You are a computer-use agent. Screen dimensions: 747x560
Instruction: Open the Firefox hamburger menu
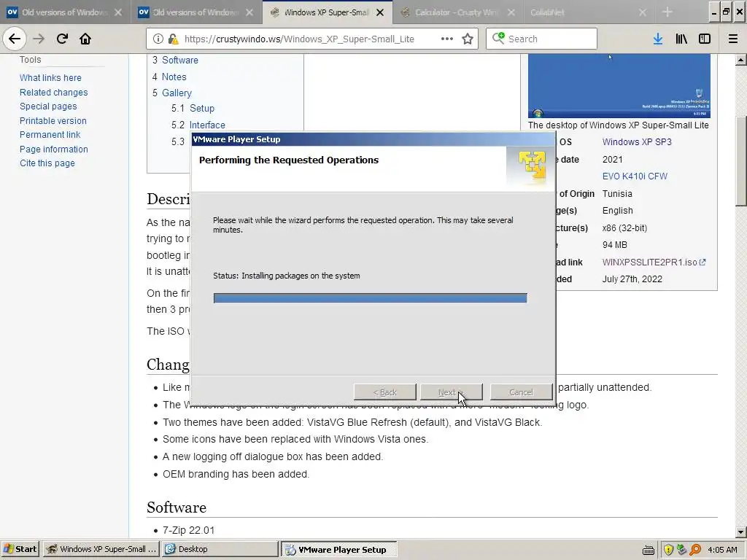pos(733,39)
